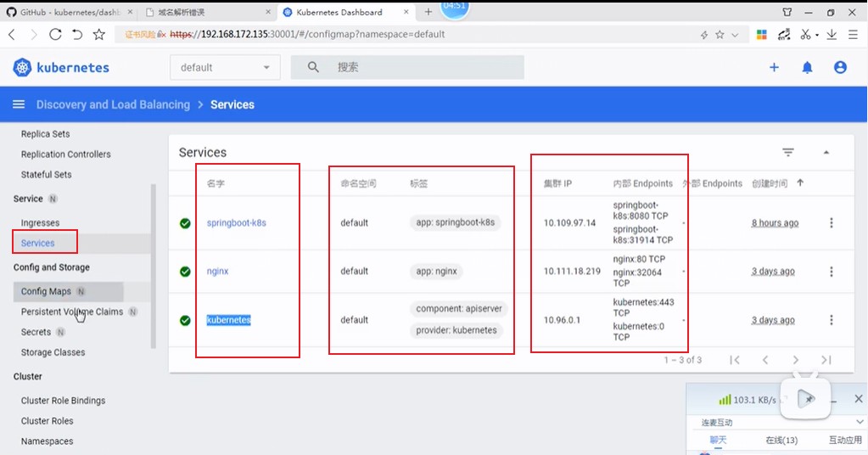Open the hamburger navigation menu
The image size is (868, 455).
pos(19,104)
